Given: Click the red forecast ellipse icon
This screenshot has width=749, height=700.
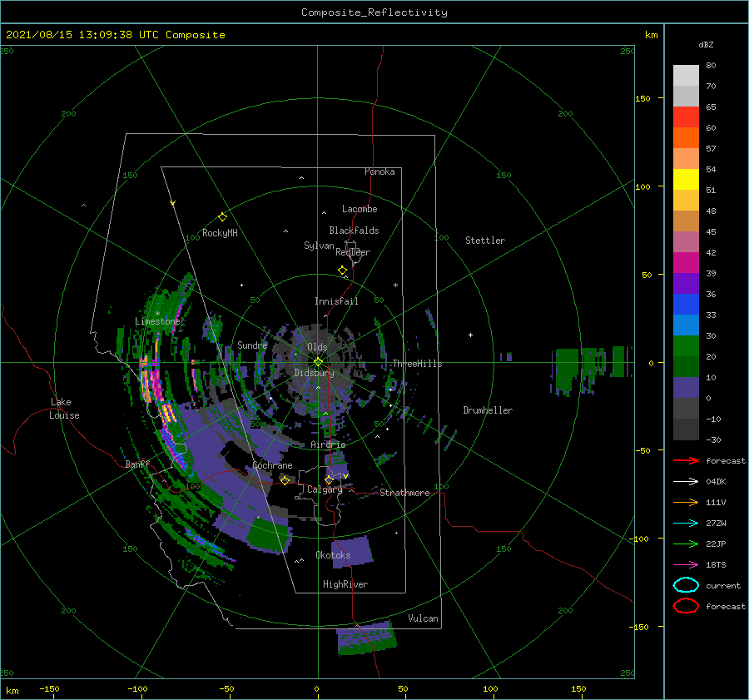Looking at the screenshot, I should pos(686,606).
